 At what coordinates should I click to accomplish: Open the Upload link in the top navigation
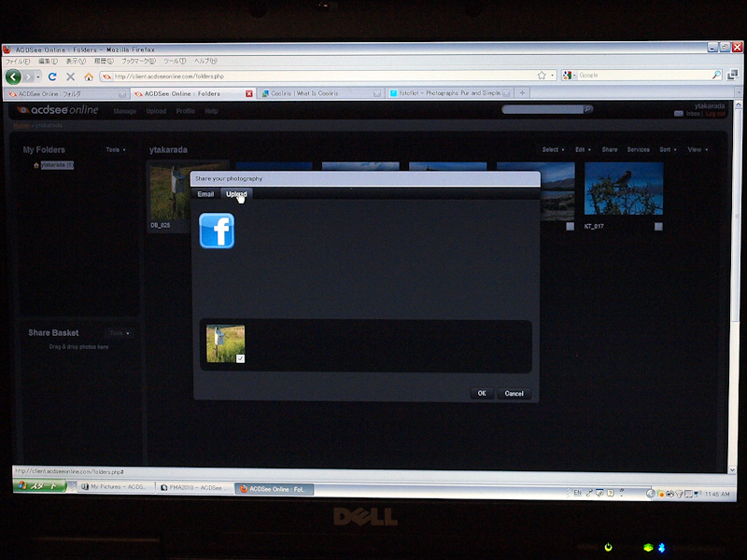click(x=156, y=111)
